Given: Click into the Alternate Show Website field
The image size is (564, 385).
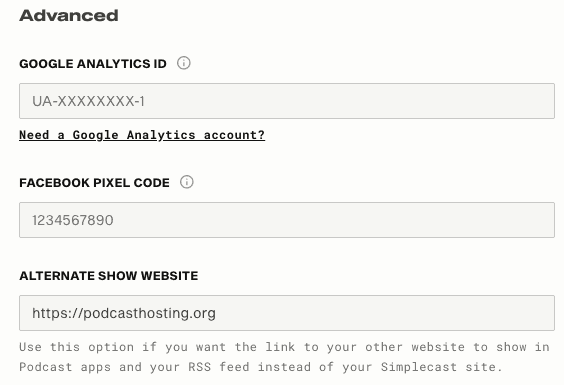Looking at the screenshot, I should (287, 313).
